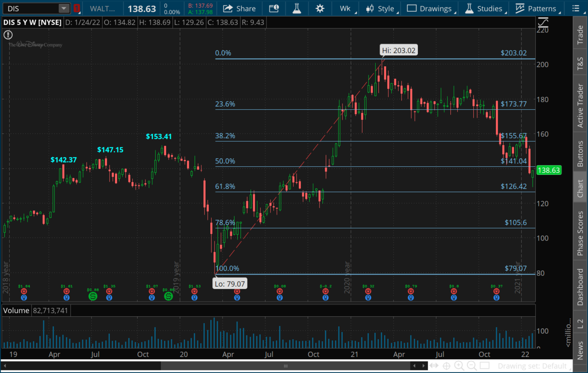Open the symbol dropdown arrow next to DIS
Screen dimensions: 588x373
coord(64,8)
